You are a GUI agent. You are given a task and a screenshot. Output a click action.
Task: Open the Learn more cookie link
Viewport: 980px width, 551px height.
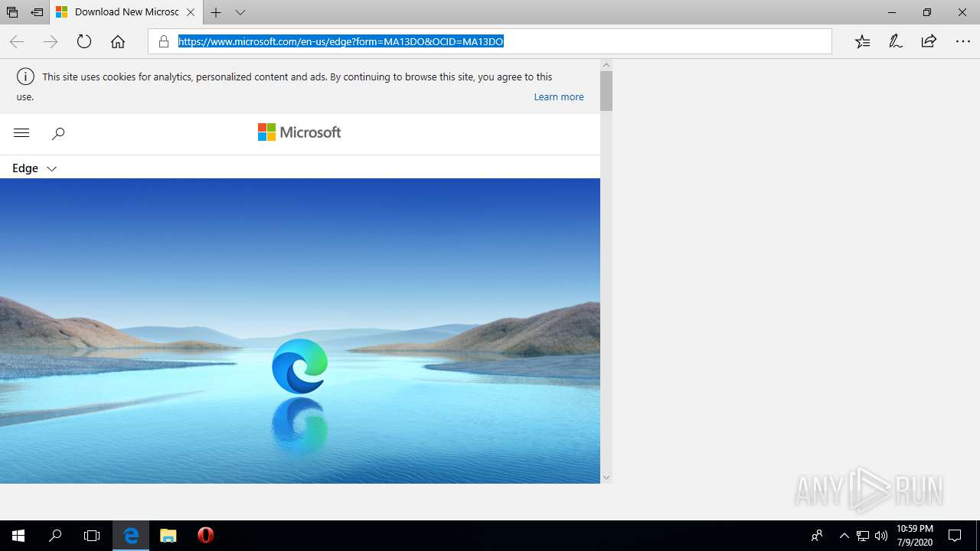coord(559,97)
